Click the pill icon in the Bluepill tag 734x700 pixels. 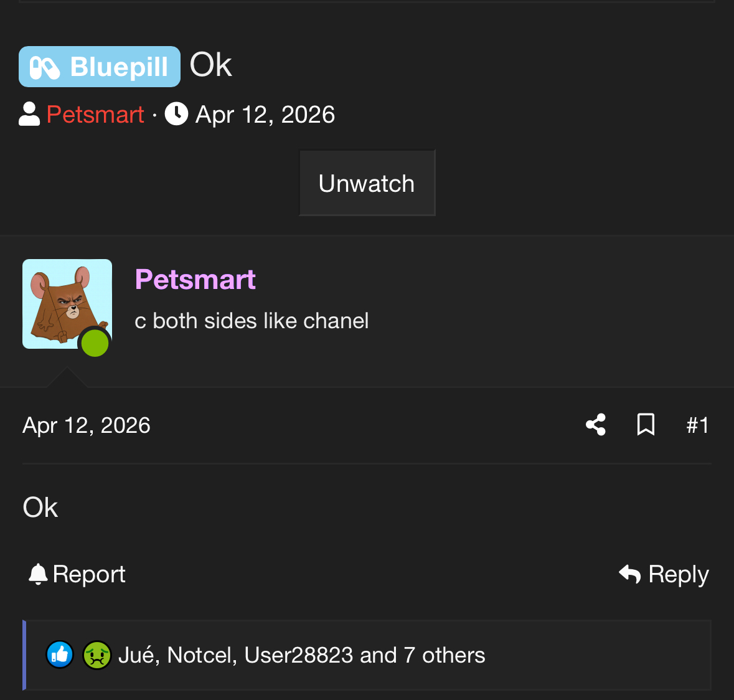[x=45, y=67]
